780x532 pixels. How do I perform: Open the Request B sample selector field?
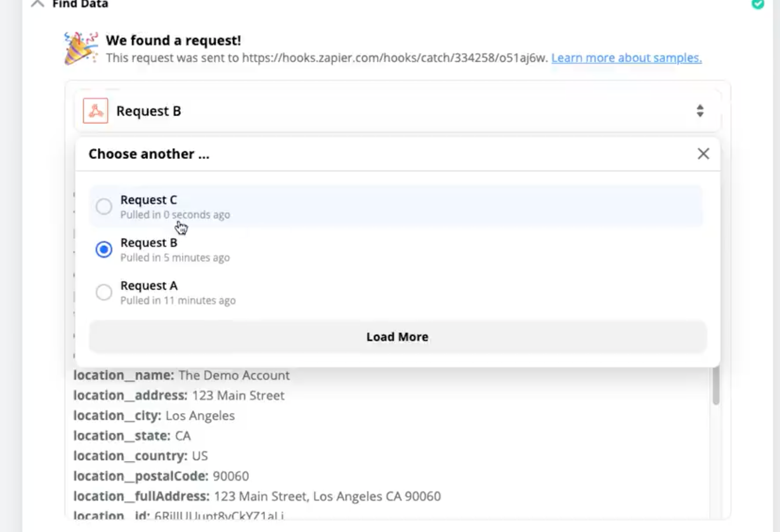390,111
